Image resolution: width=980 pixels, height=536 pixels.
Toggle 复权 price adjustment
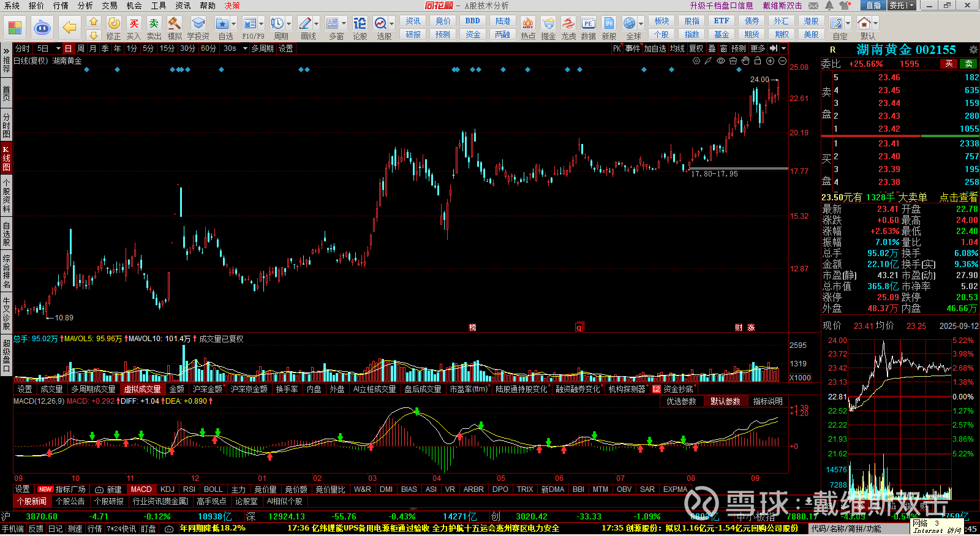(x=696, y=48)
